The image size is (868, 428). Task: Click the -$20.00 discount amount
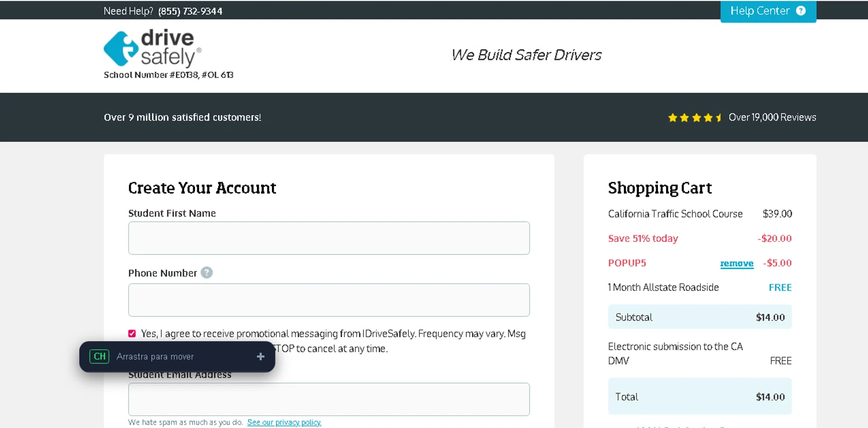[x=774, y=238]
